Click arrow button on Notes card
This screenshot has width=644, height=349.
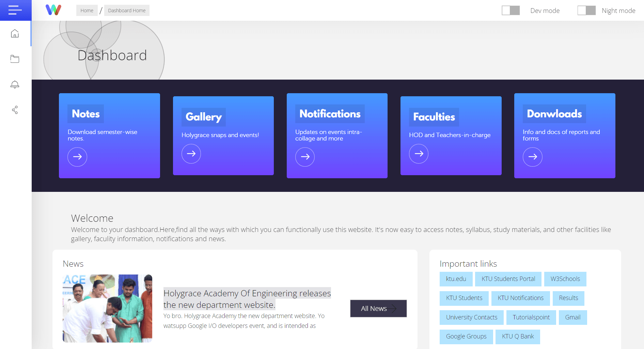[77, 157]
